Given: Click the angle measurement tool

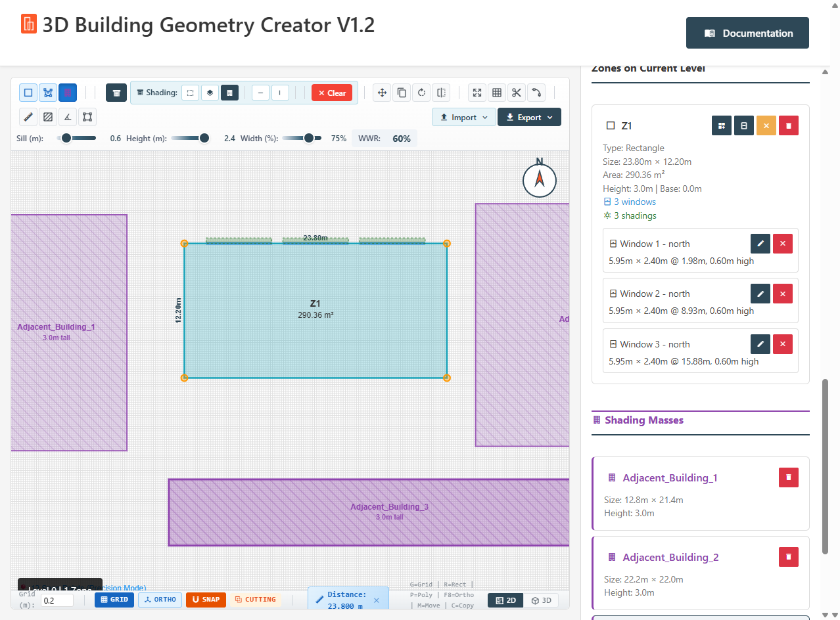Looking at the screenshot, I should point(67,118).
